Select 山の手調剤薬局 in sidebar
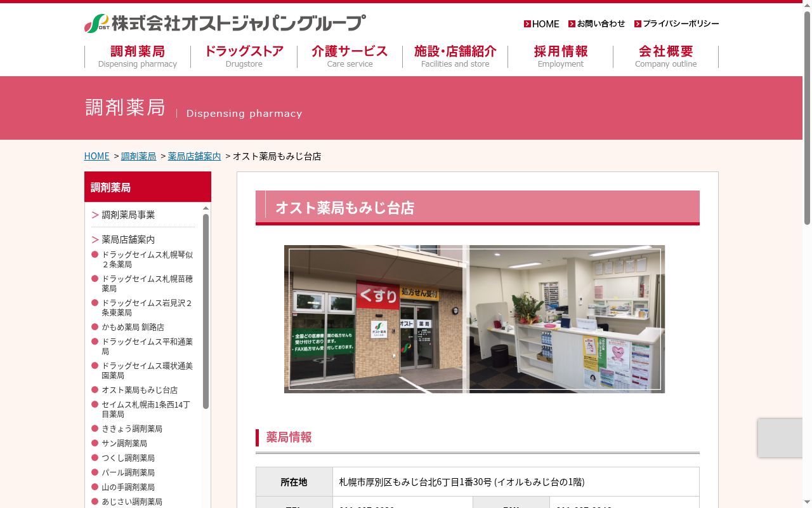 128,487
